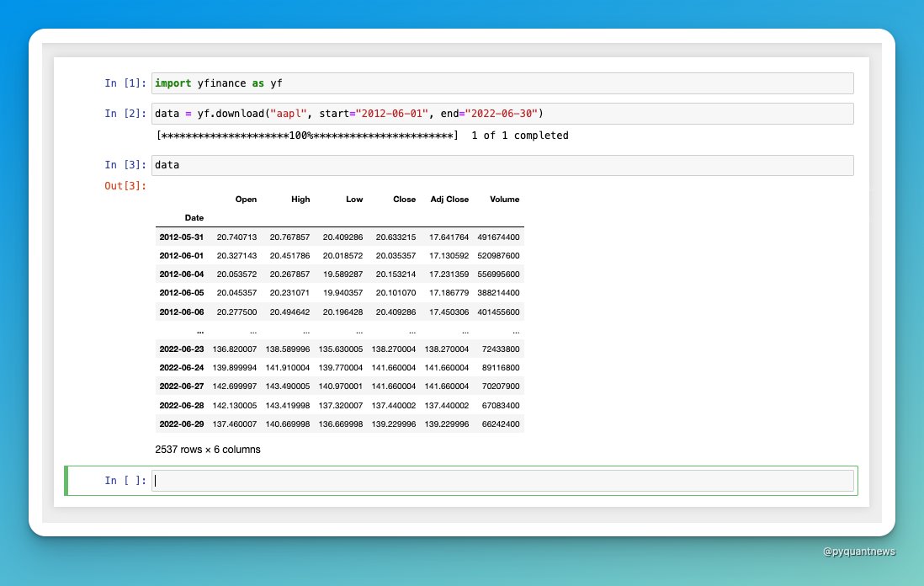Viewport: 924px width, 586px height.
Task: Select the Close column header
Action: 404,200
